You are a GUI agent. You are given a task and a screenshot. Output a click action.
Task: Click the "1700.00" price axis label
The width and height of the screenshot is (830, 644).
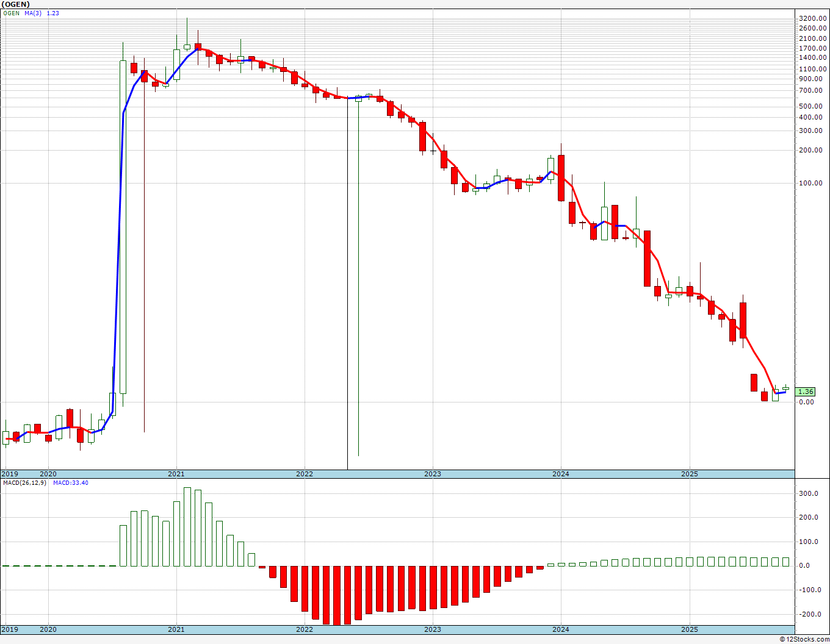point(812,48)
